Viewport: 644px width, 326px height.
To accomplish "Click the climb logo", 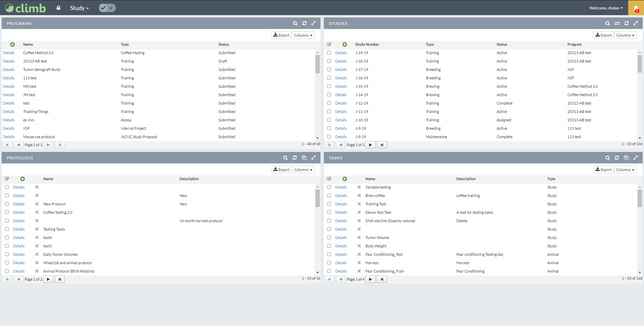I will tap(25, 8).
